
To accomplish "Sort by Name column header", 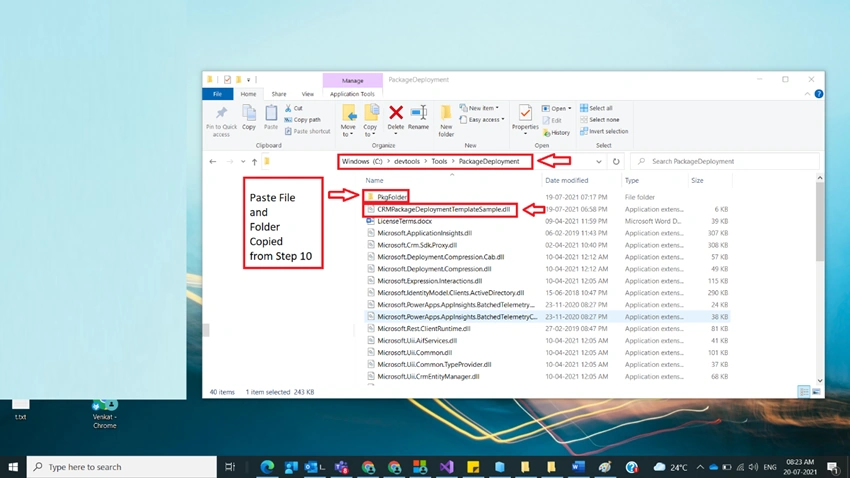I will click(375, 180).
